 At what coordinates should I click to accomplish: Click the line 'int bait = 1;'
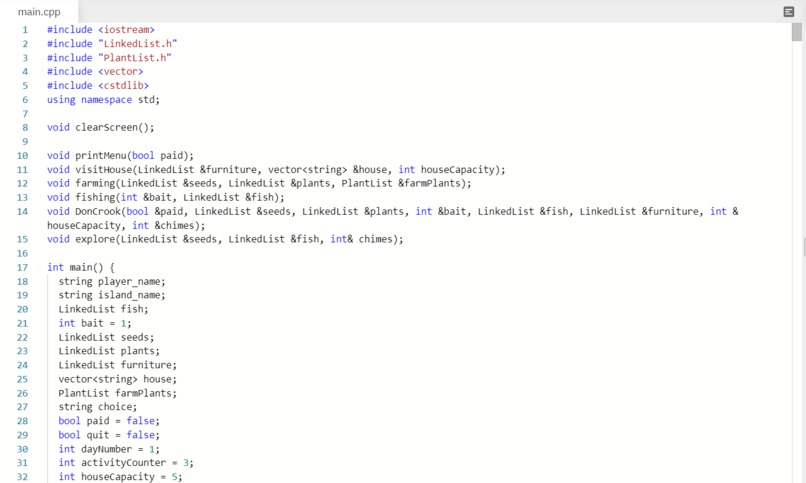[95, 323]
